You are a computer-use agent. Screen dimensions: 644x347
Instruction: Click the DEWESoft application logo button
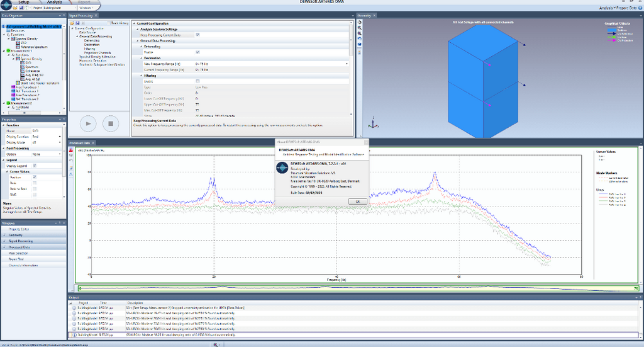pyautogui.click(x=6, y=4)
